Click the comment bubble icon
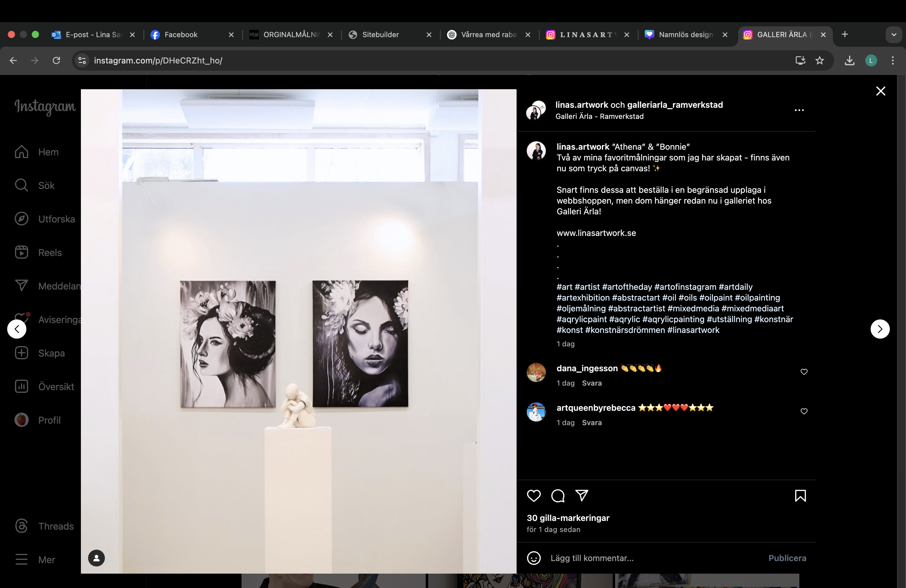Screen dimensions: 906x588 pos(558,495)
